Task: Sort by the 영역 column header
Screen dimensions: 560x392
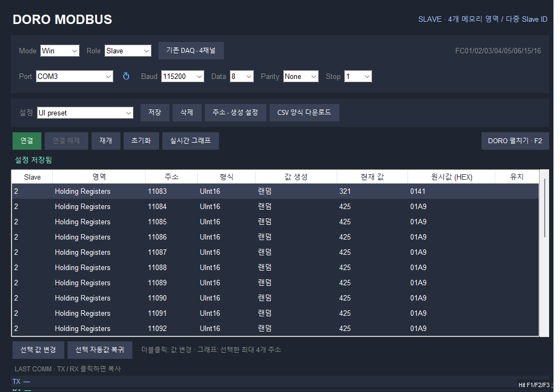Action: 99,177
